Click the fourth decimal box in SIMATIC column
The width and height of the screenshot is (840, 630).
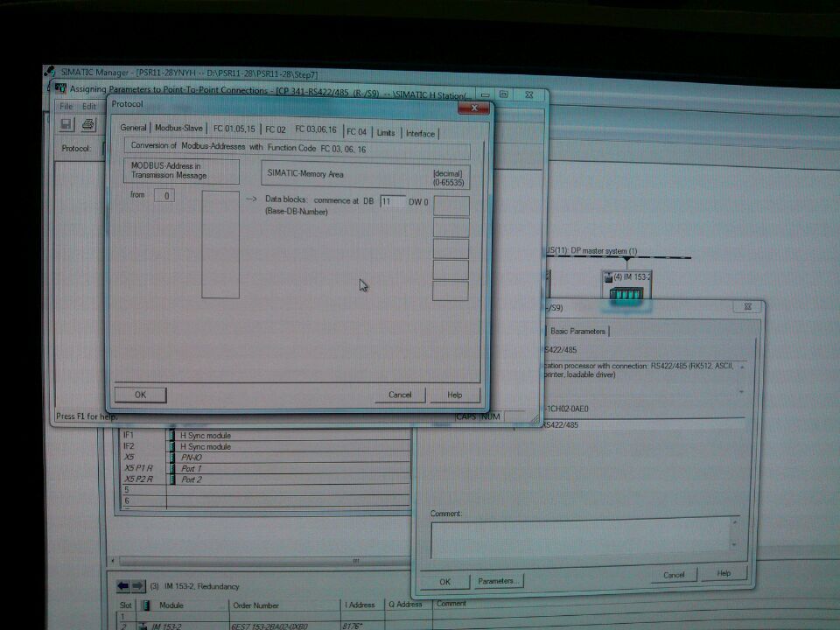click(451, 269)
